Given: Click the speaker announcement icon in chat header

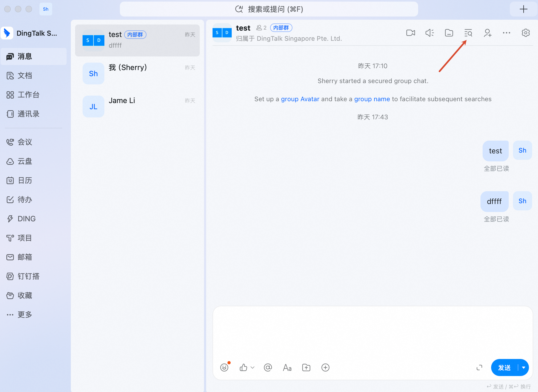Looking at the screenshot, I should pos(430,33).
